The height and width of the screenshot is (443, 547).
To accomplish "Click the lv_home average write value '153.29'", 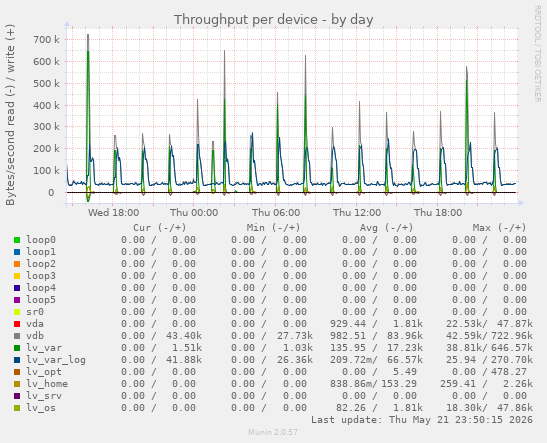I will (x=399, y=384).
